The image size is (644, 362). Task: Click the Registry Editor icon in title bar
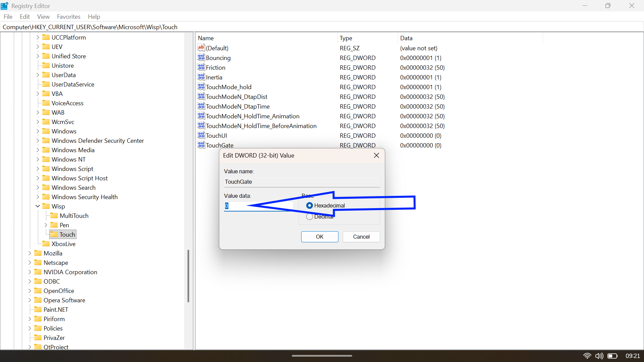(4, 5)
